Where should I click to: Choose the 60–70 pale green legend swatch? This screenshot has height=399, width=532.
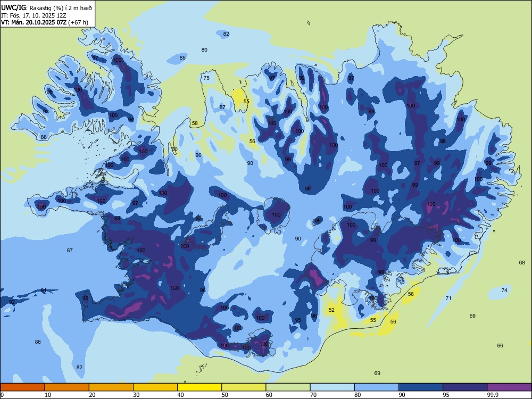tap(288, 387)
